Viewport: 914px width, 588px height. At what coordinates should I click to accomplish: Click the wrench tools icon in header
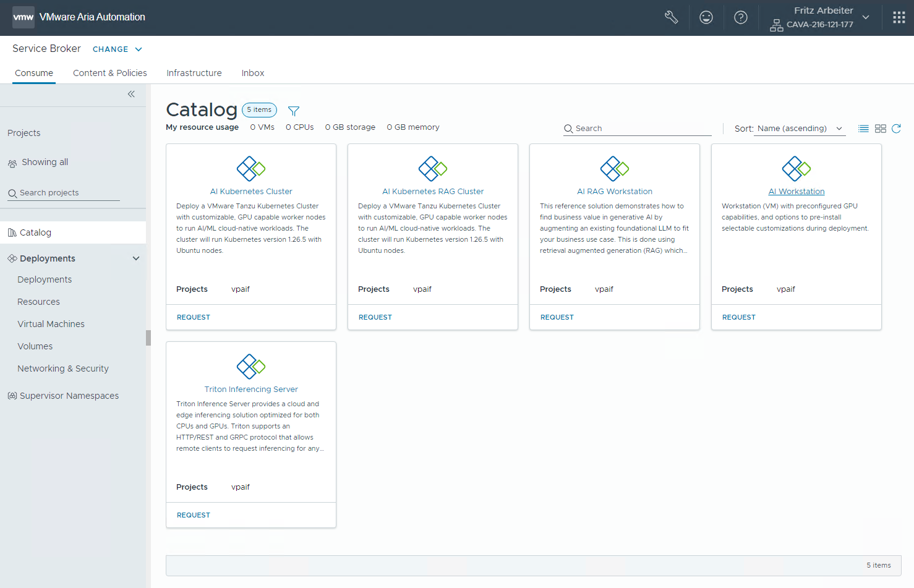[x=671, y=17]
